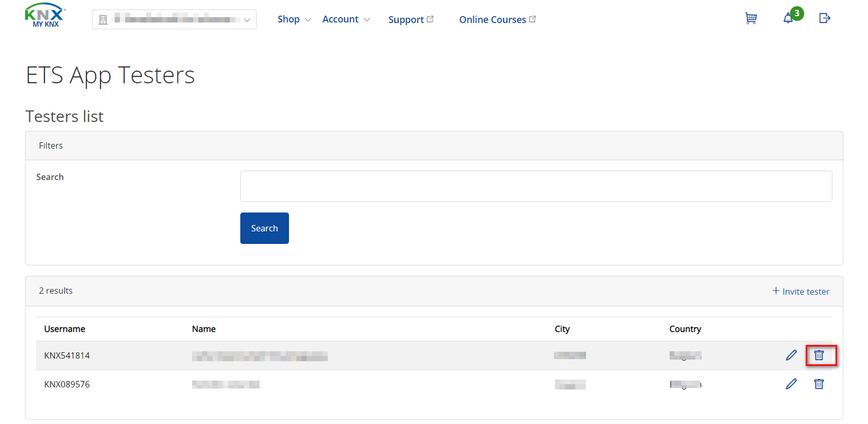
Task: Click the Country column header
Action: click(685, 329)
